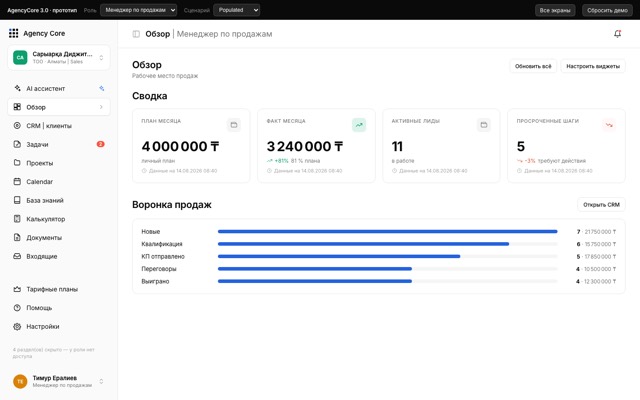Open the Роль dropdown Менеджер по продажам
Viewport: 640px width, 400px height.
[x=139, y=10]
